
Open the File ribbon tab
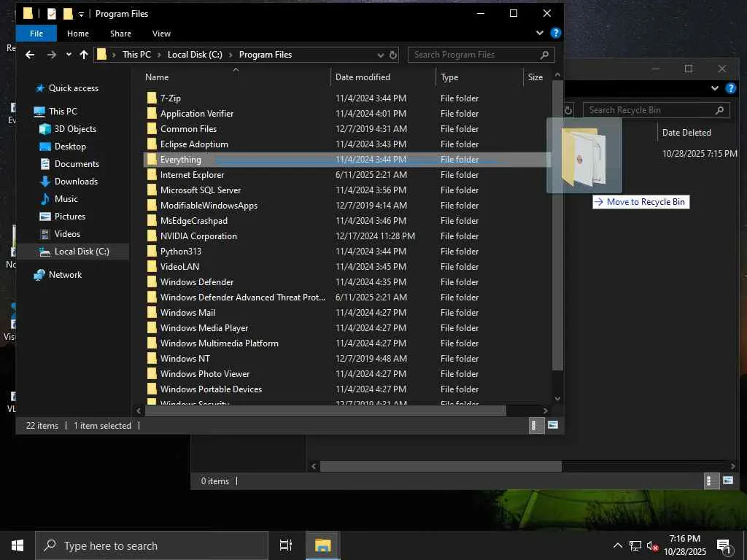pyautogui.click(x=36, y=34)
